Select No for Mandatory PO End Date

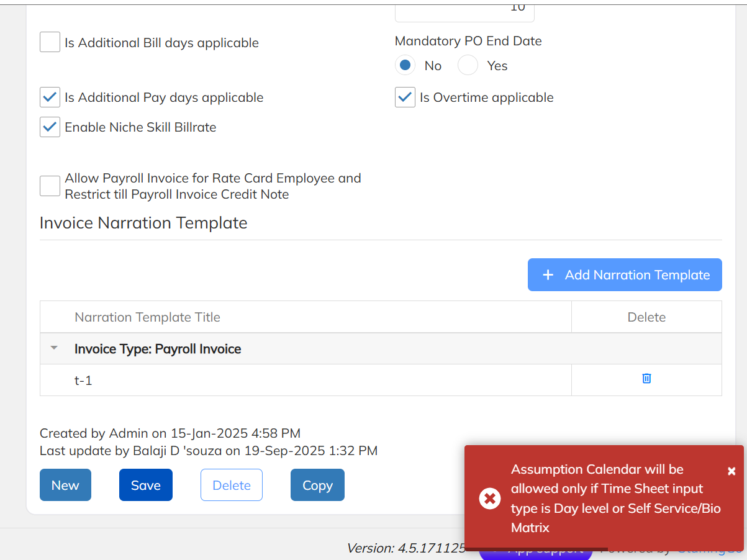click(405, 66)
